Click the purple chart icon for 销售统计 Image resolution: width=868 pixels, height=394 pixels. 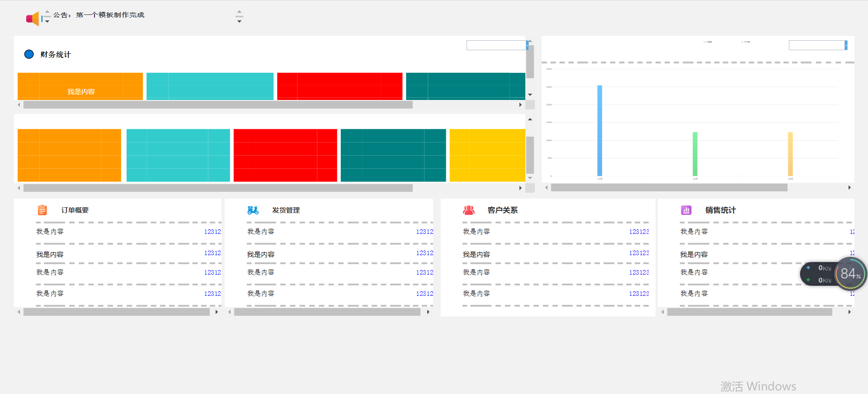686,210
